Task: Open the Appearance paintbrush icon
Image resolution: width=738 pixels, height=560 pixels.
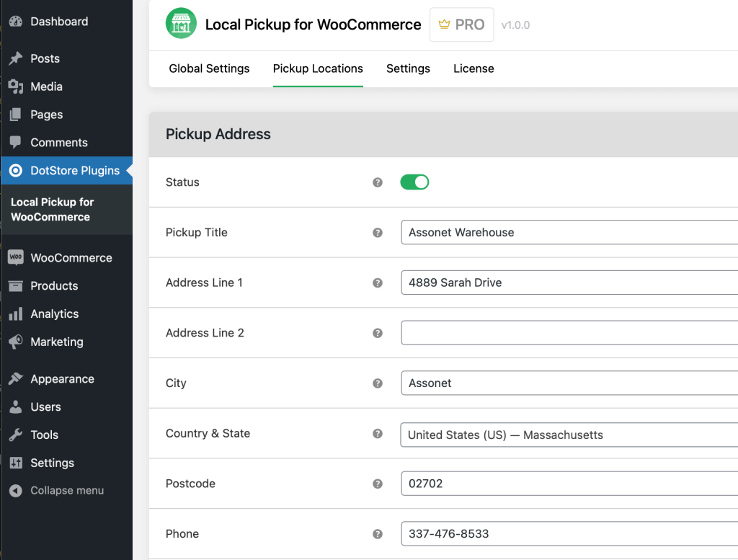Action: [x=17, y=378]
